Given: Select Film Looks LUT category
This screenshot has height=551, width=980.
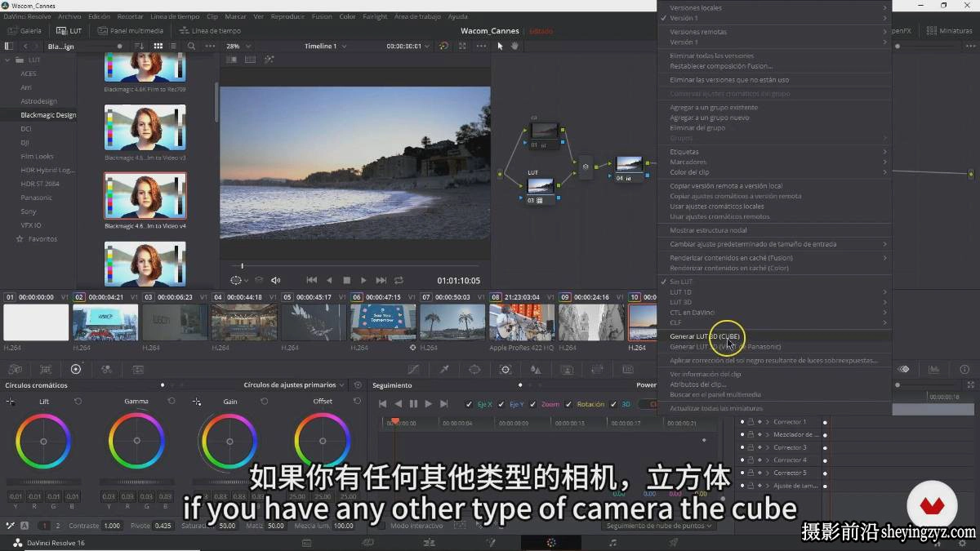Looking at the screenshot, I should tap(37, 157).
